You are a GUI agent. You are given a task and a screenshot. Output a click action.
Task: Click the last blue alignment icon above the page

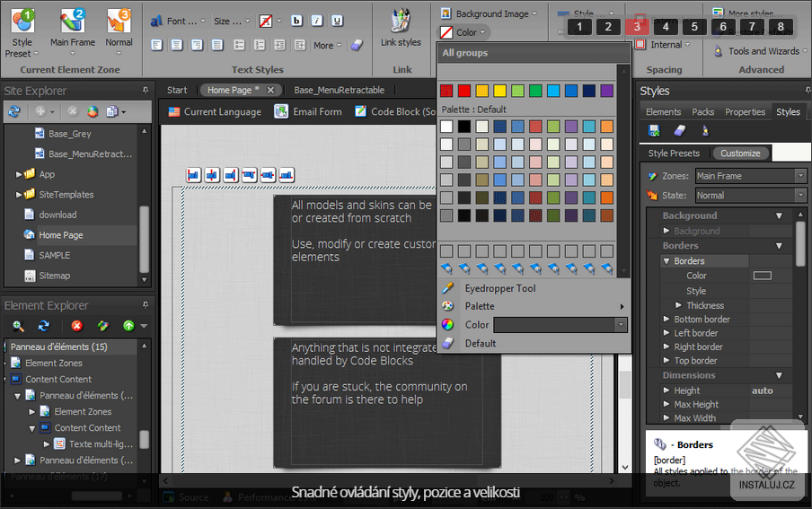(287, 176)
